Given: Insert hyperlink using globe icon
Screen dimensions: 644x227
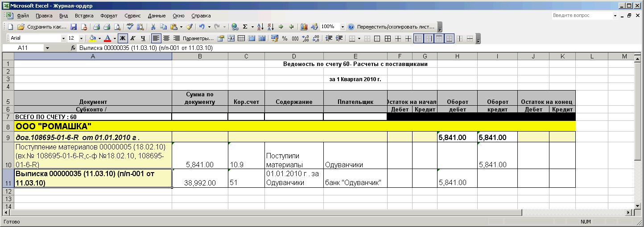Looking at the screenshot, I should (x=235, y=27).
